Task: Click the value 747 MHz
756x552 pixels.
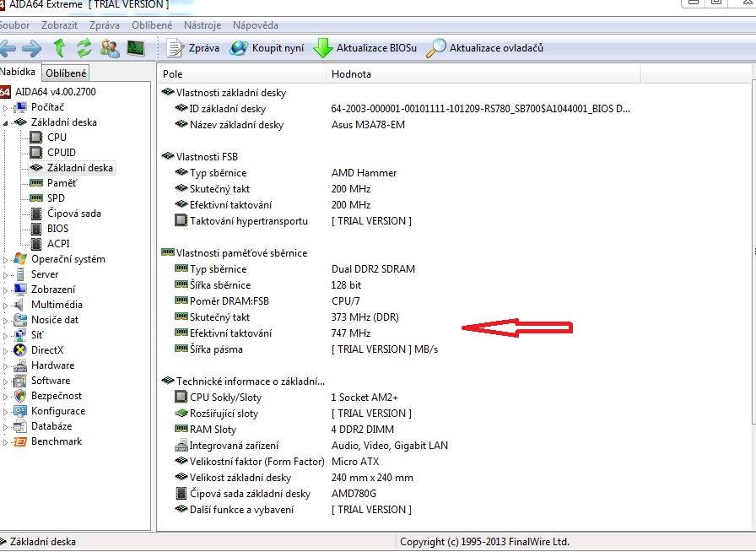Action: tap(350, 333)
